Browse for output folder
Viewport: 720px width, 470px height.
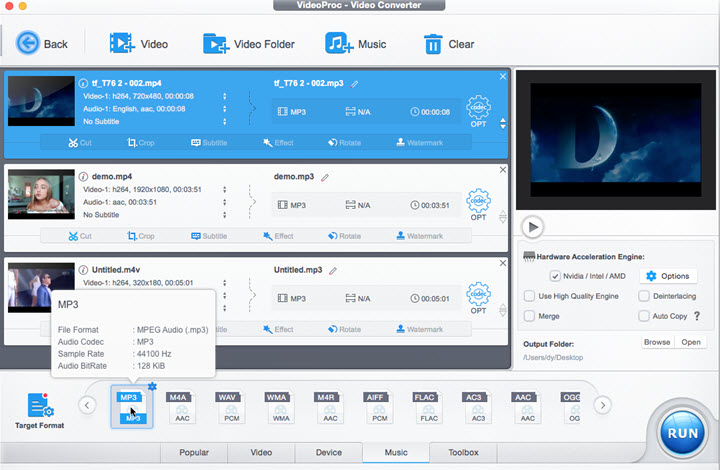click(657, 342)
